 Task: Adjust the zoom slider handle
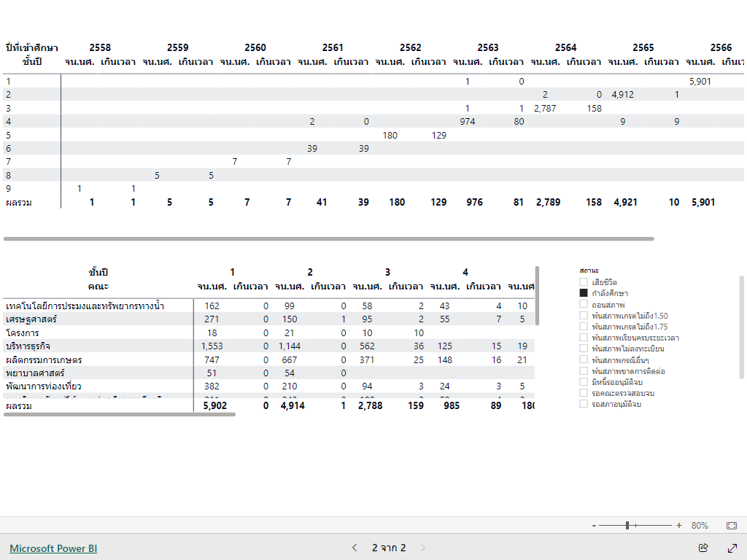point(627,525)
